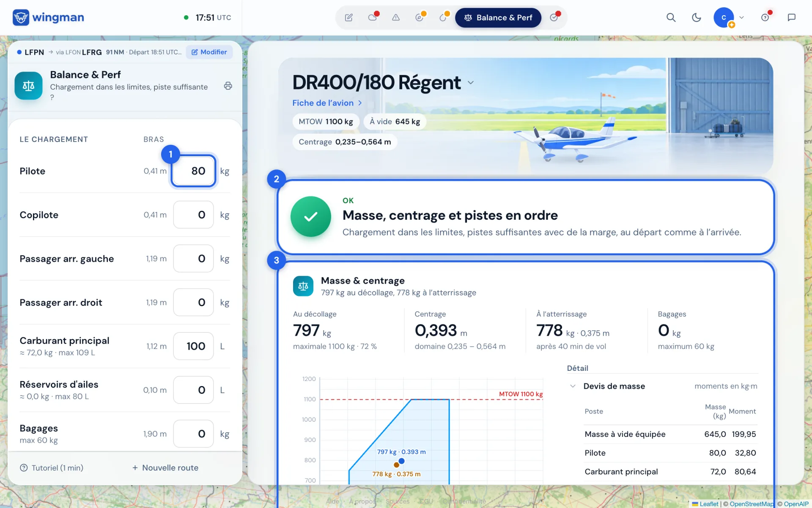The image size is (812, 508).
Task: Click the À vide 645 kg chip
Action: (x=395, y=121)
